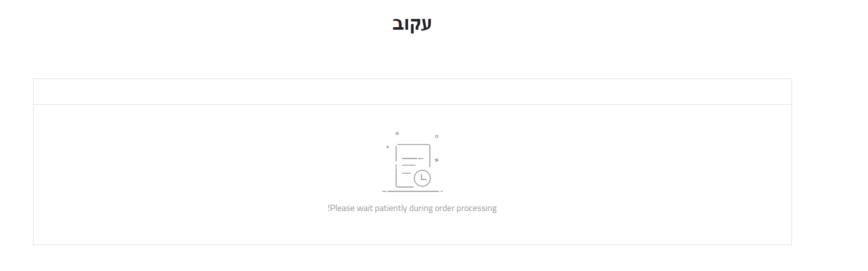
Task: Click the sparkle star left of the document
Action: coord(387,147)
